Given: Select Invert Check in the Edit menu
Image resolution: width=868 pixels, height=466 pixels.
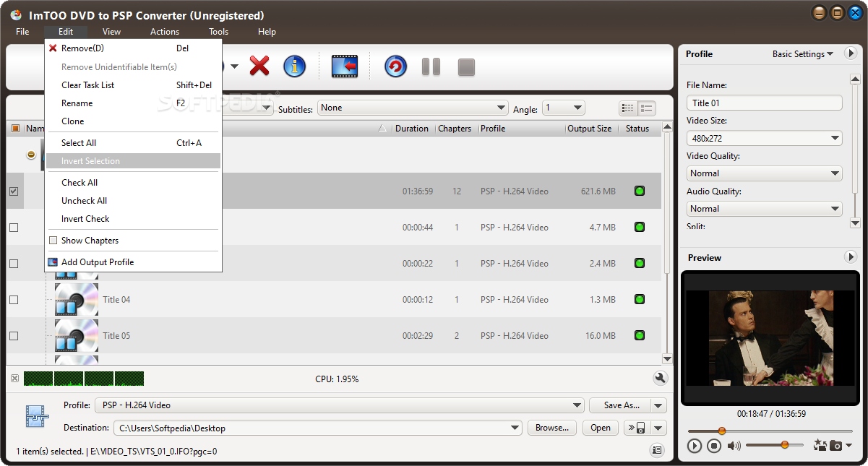Looking at the screenshot, I should pyautogui.click(x=133, y=219).
